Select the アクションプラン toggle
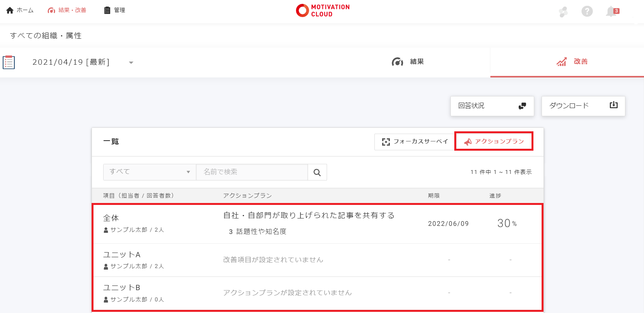Image resolution: width=644 pixels, height=313 pixels. (494, 141)
